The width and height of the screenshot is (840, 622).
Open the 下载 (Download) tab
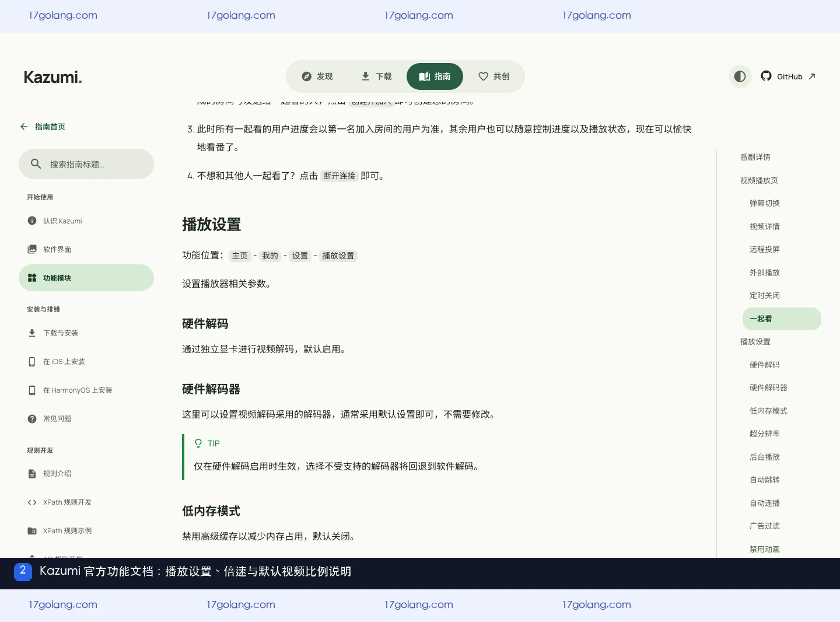(376, 76)
